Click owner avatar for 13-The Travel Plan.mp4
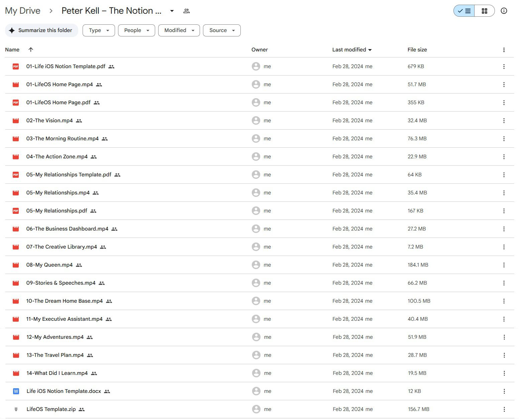This screenshot has height=420, width=520. [256, 355]
